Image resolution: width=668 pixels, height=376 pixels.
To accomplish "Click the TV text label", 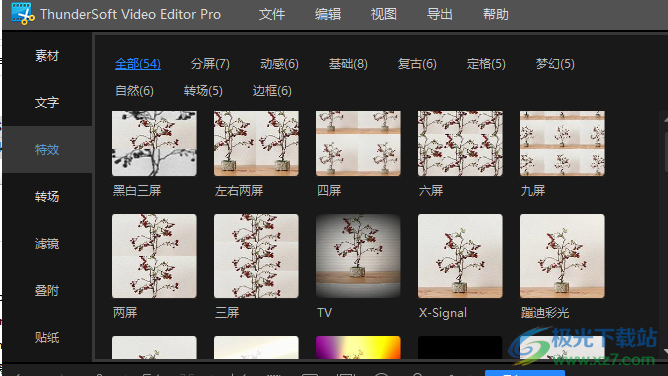I will click(x=325, y=313).
